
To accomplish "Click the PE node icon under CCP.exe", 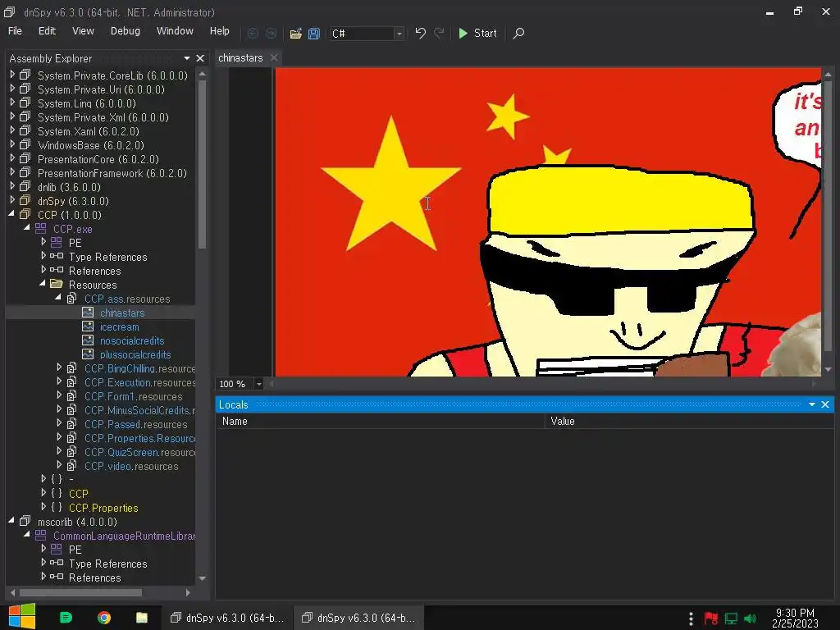I will pyautogui.click(x=57, y=243).
